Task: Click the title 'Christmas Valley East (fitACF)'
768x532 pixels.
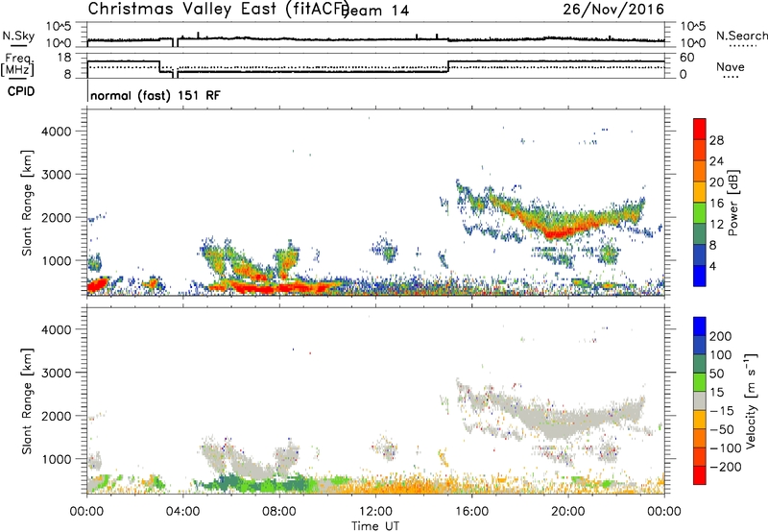Action: click(219, 9)
